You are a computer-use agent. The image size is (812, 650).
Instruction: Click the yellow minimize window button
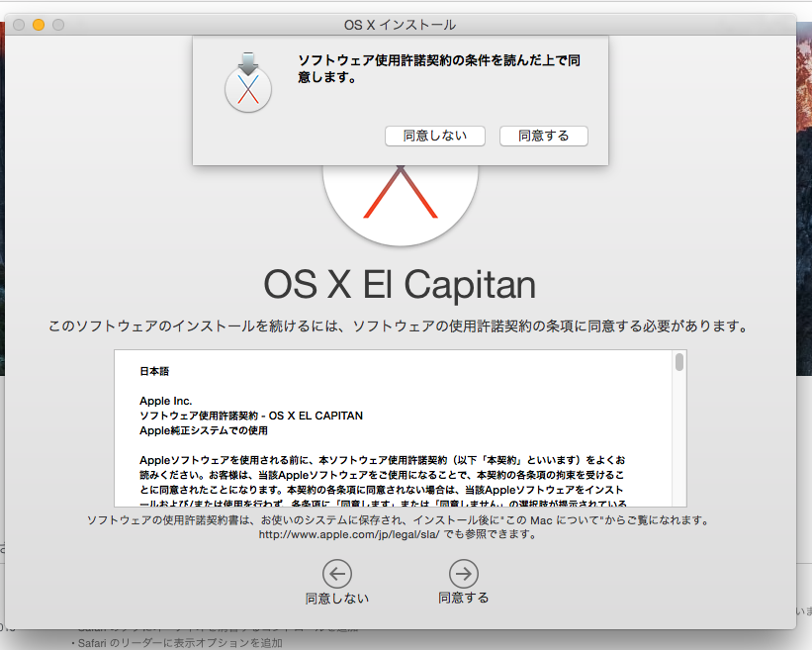39,25
